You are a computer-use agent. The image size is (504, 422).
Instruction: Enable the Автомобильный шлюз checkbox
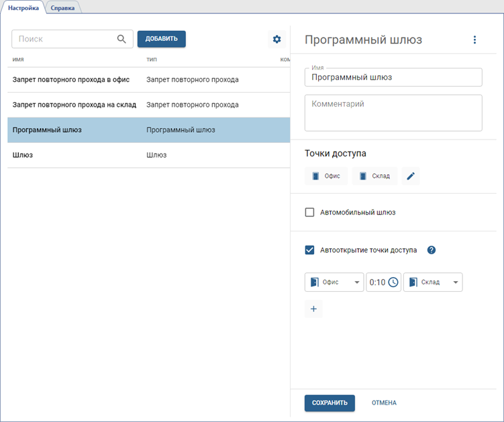pyautogui.click(x=310, y=213)
